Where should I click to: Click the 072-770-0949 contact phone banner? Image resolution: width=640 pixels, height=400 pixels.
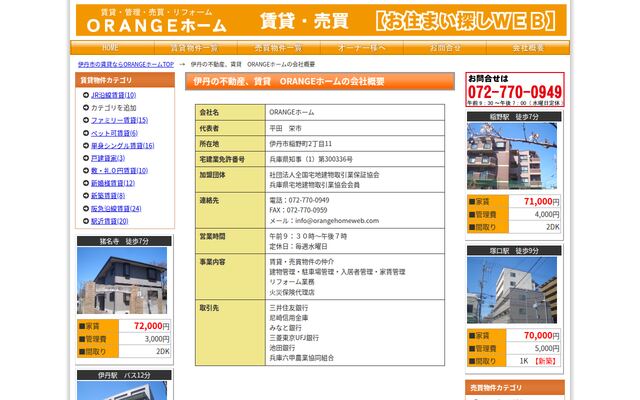point(515,89)
